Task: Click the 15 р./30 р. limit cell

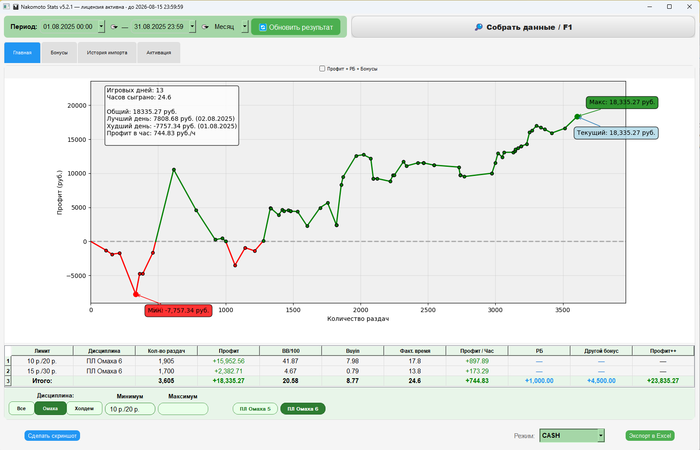Action: (42, 371)
